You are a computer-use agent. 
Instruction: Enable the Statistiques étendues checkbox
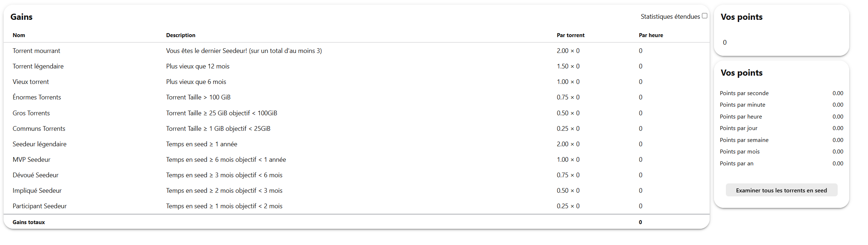tap(704, 16)
